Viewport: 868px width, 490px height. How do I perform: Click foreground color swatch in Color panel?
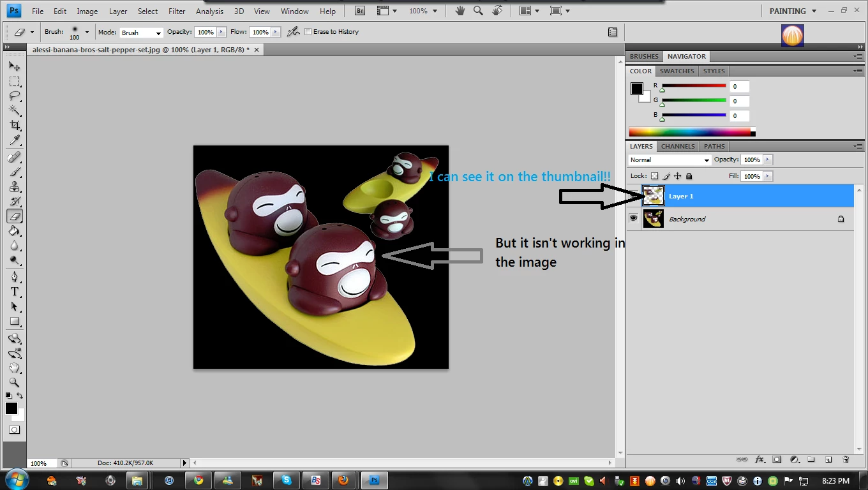click(637, 89)
